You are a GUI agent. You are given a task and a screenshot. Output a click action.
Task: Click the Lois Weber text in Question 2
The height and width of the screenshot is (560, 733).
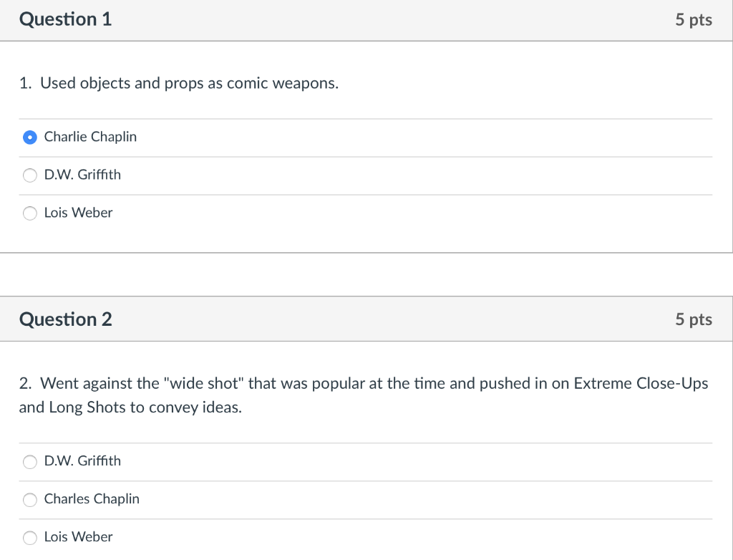pyautogui.click(x=78, y=537)
